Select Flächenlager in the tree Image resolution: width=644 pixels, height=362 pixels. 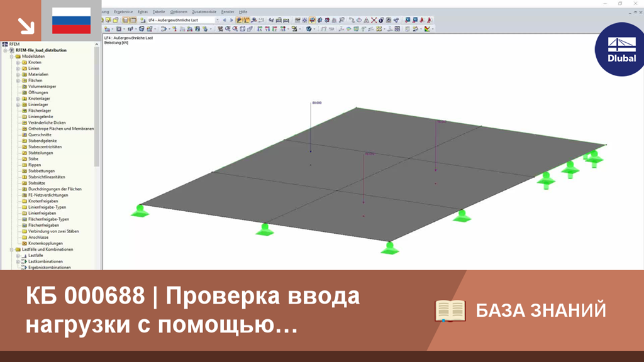(x=40, y=111)
